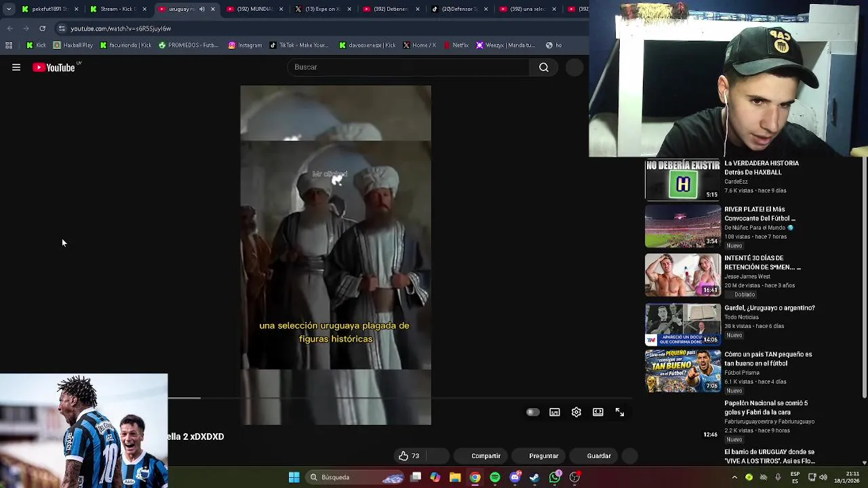The image size is (868, 488).
Task: Open Discord from the taskbar
Action: [x=515, y=477]
